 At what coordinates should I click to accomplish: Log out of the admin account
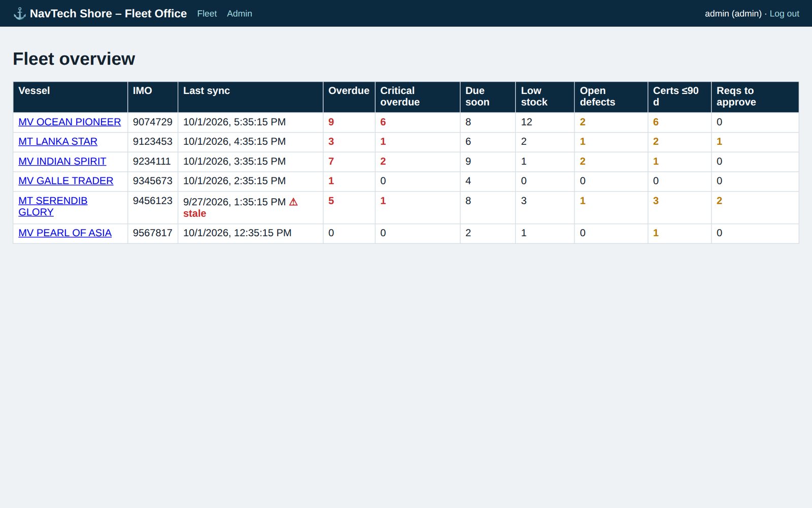(x=784, y=14)
